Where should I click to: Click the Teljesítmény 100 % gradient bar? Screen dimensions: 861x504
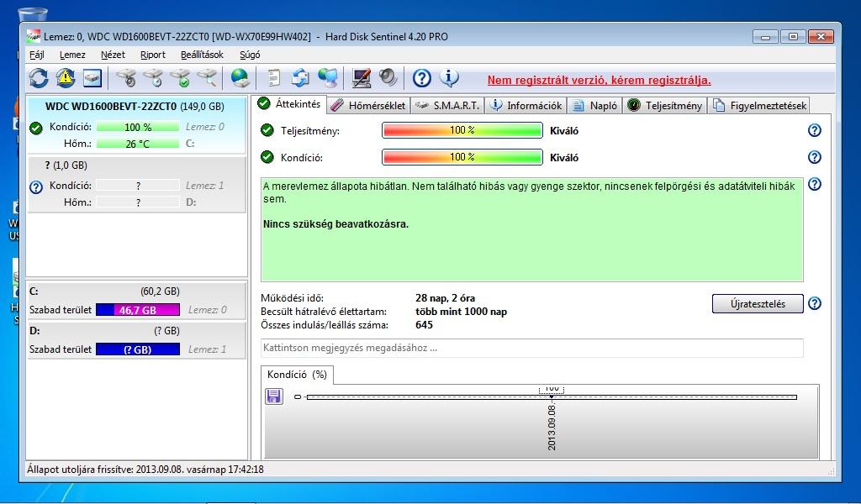tap(462, 130)
